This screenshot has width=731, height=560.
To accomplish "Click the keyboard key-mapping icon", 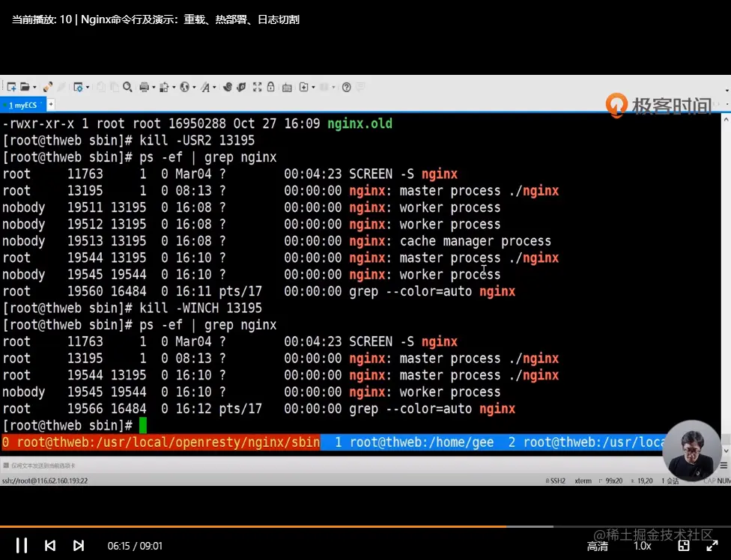I will [287, 87].
